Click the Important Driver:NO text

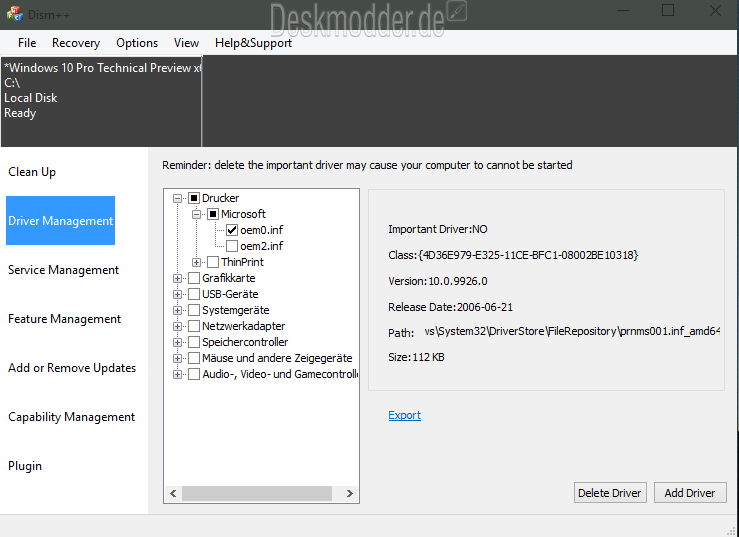[x=438, y=230]
